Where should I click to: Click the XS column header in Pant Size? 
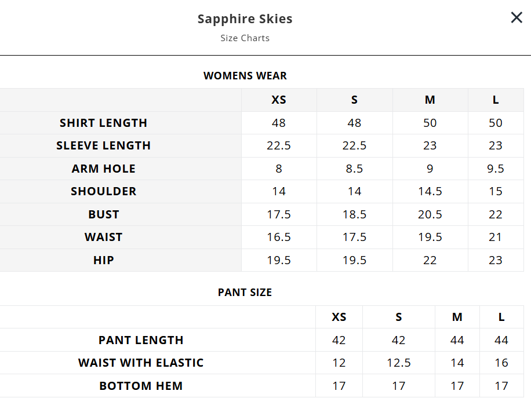pos(339,317)
